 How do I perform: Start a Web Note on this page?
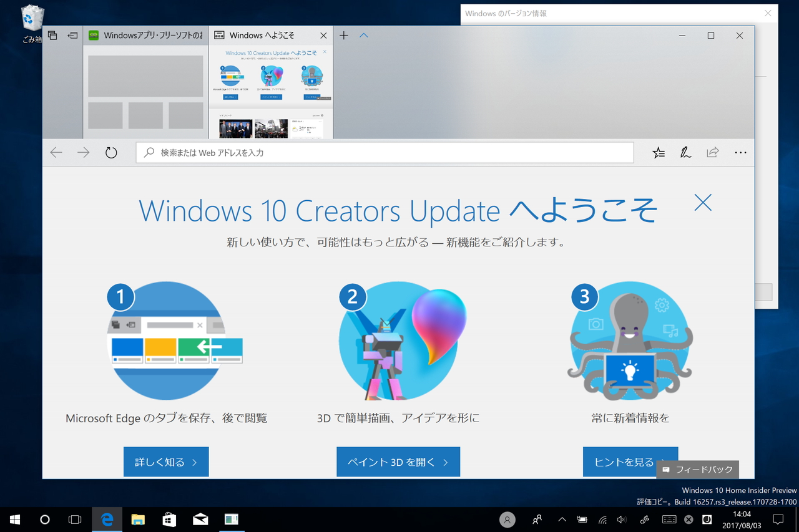pyautogui.click(x=685, y=152)
